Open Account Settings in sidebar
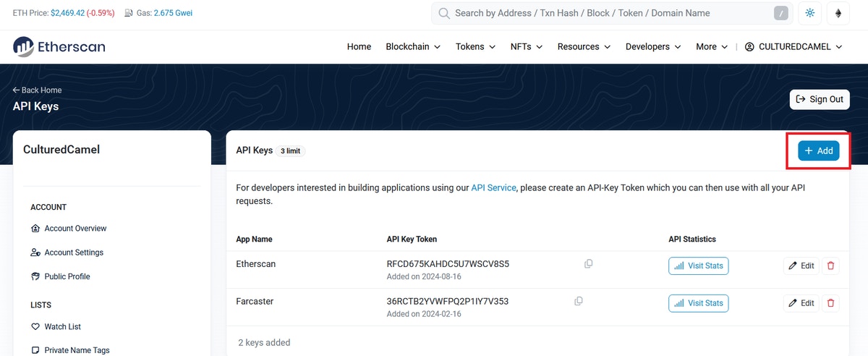The height and width of the screenshot is (356, 868). point(67,253)
